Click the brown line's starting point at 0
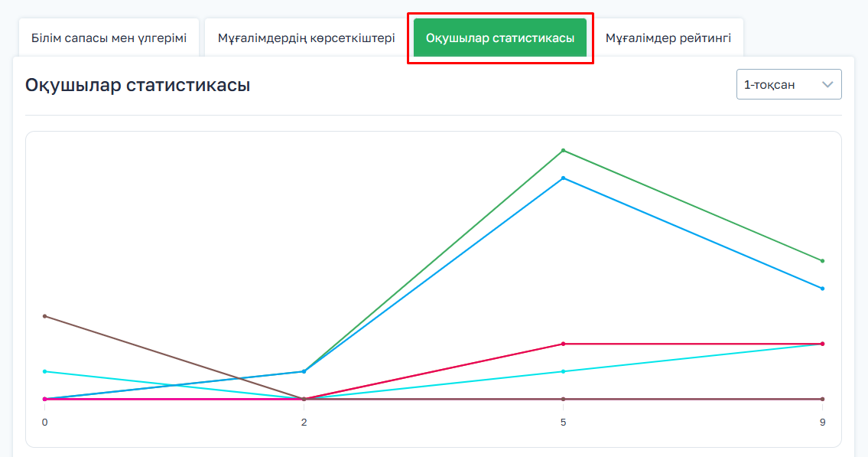868x457 pixels. 45,316
